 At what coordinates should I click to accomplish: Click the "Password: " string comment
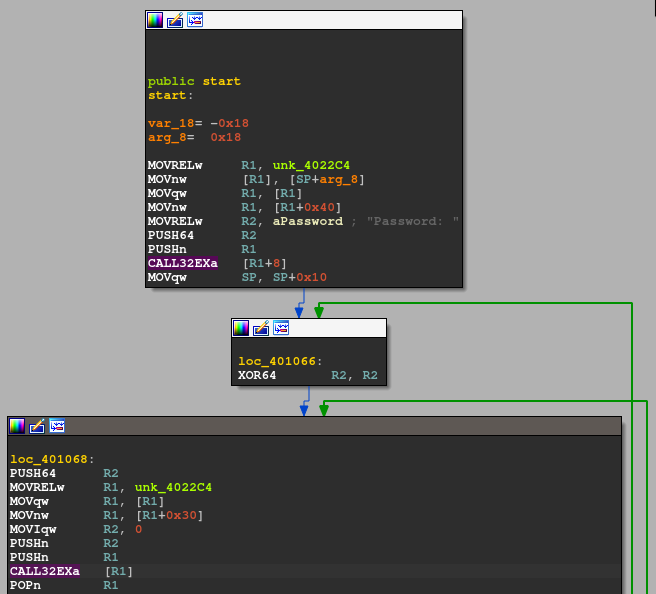pyautogui.click(x=413, y=221)
